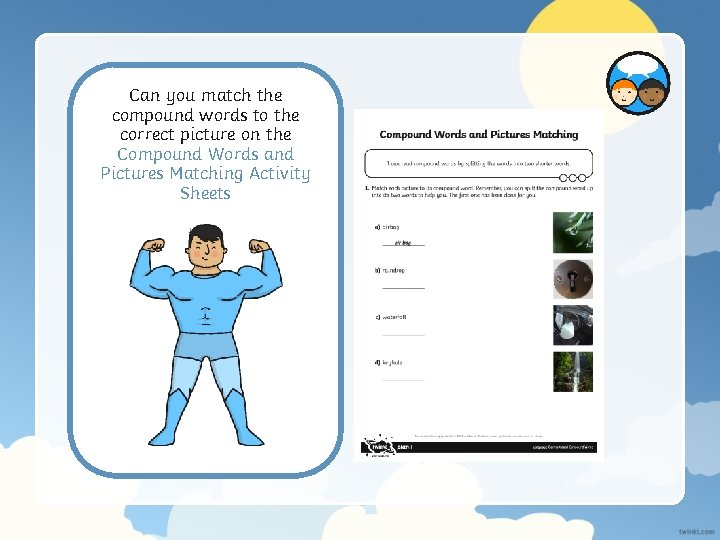The image size is (720, 540).
Task: Click the talk partners speech bubble icon
Action: pos(638,83)
